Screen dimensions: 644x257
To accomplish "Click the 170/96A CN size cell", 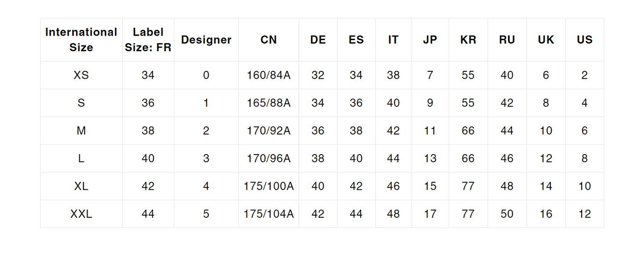I will click(268, 159).
